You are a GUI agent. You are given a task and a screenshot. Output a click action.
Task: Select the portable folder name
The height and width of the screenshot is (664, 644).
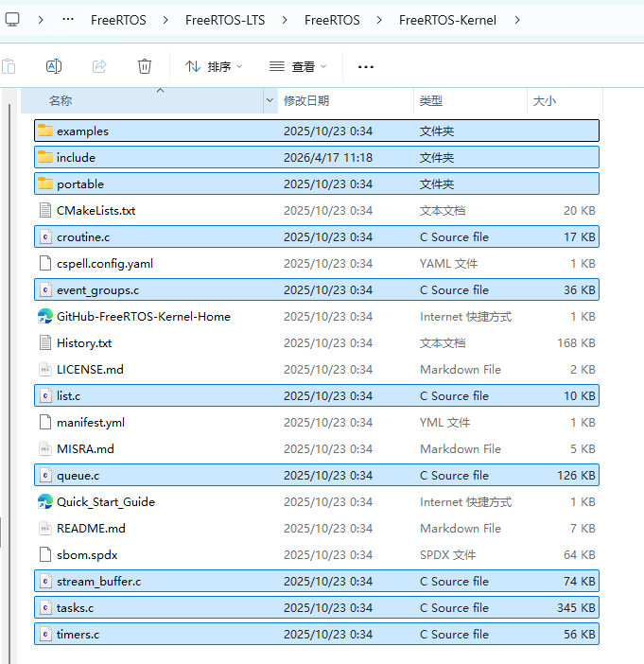tap(80, 184)
